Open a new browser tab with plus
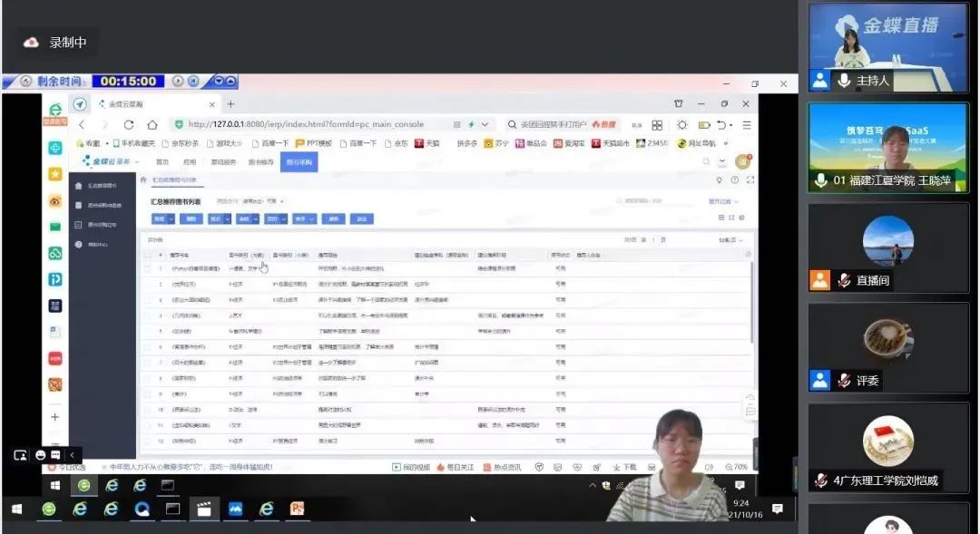 tap(230, 104)
